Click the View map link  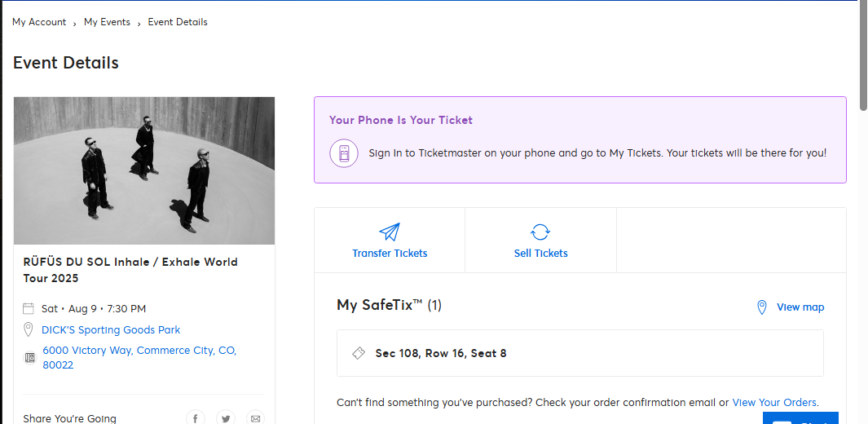[800, 307]
